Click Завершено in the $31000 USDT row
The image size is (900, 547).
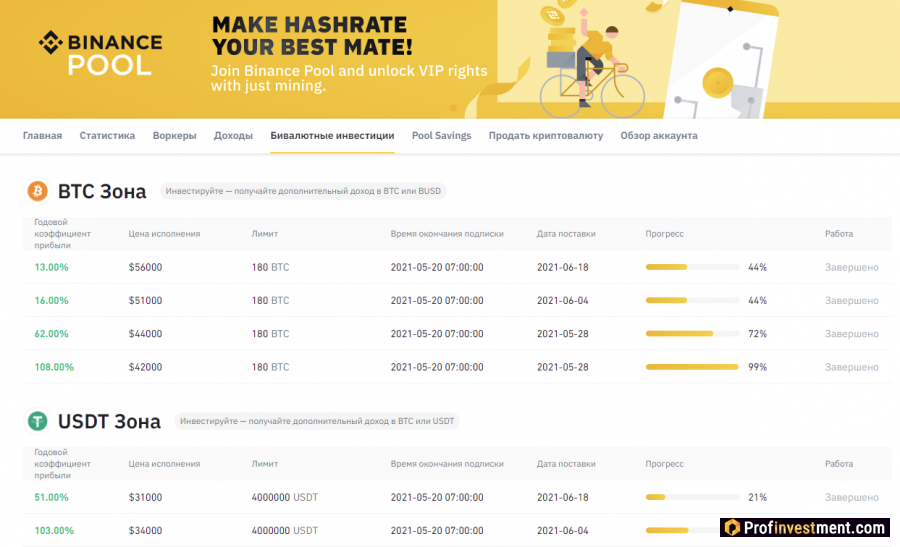[x=852, y=497]
